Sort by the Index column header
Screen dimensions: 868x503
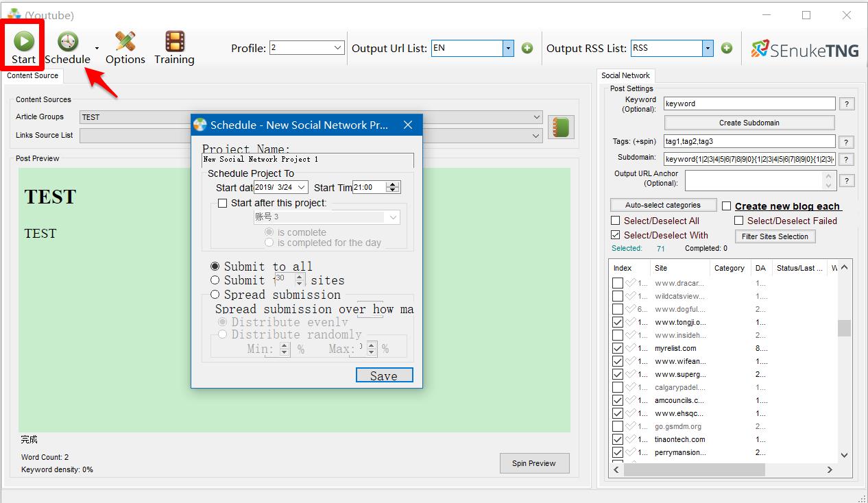[629, 268]
